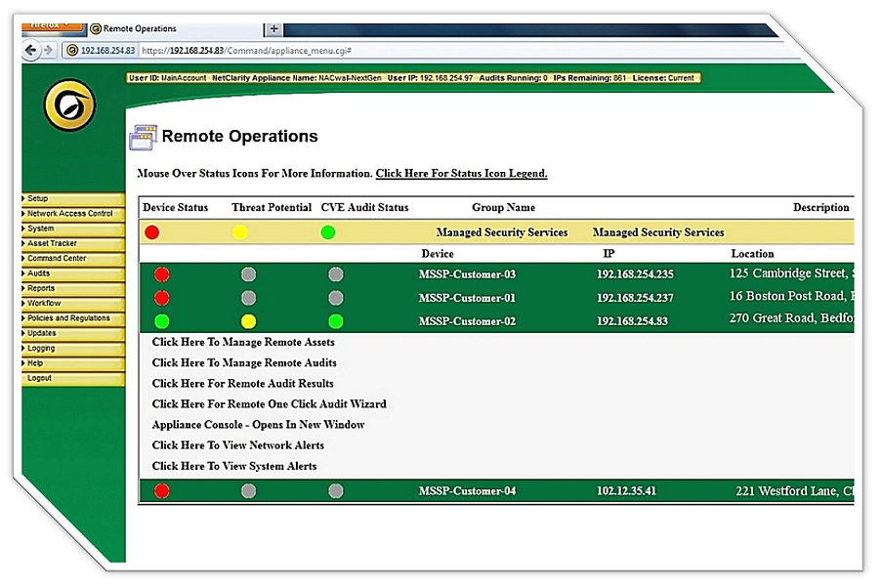Open the Audits sidebar menu item
The height and width of the screenshot is (588, 881).
[72, 273]
